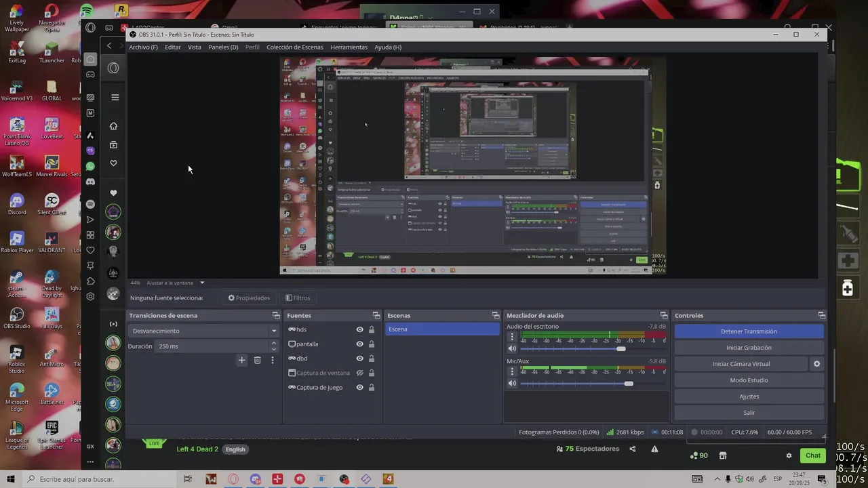Enable Modo Estudio
The image size is (868, 488).
coord(749,380)
